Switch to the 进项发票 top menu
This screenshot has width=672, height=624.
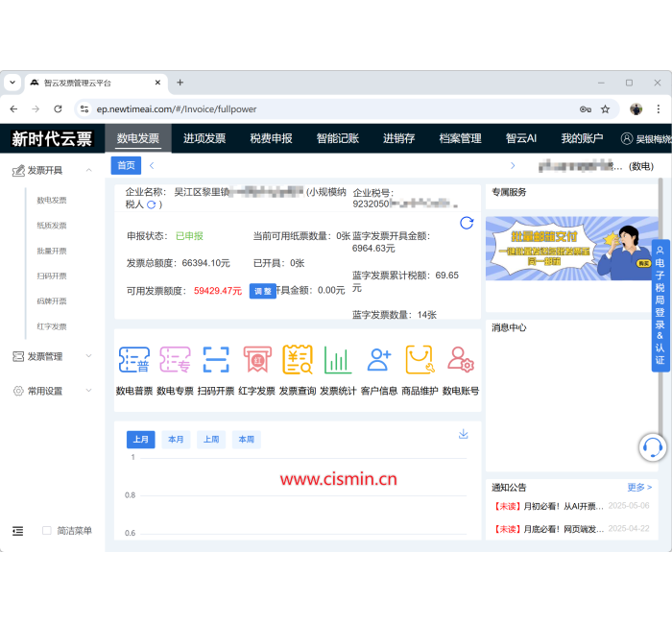[204, 138]
